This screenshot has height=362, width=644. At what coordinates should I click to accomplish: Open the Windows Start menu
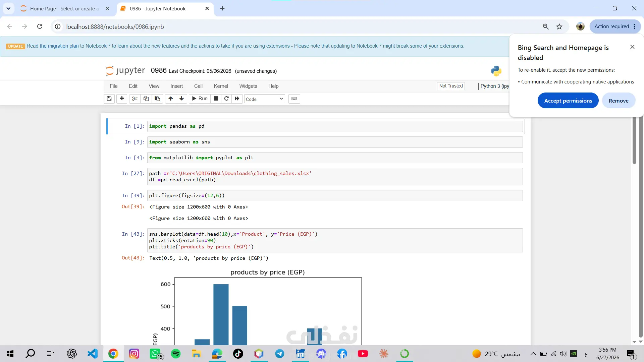click(10, 354)
